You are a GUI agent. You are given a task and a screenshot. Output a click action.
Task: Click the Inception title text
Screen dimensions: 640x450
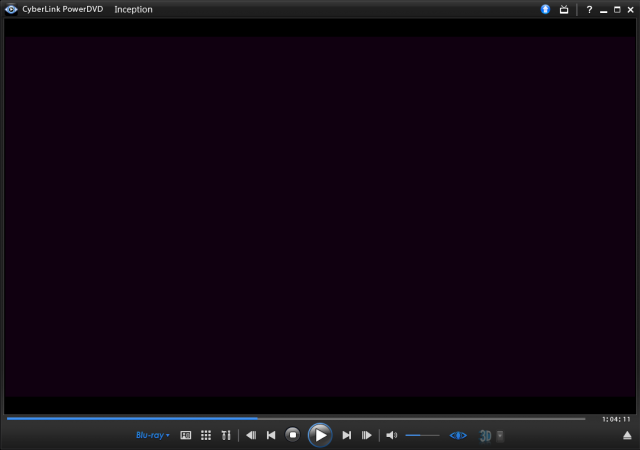point(133,9)
